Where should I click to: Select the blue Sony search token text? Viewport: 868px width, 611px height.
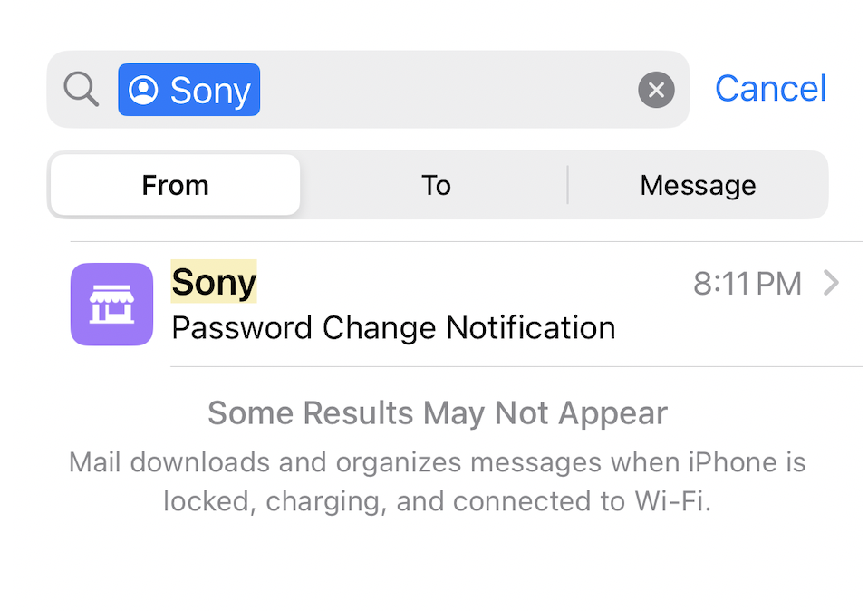click(x=210, y=90)
